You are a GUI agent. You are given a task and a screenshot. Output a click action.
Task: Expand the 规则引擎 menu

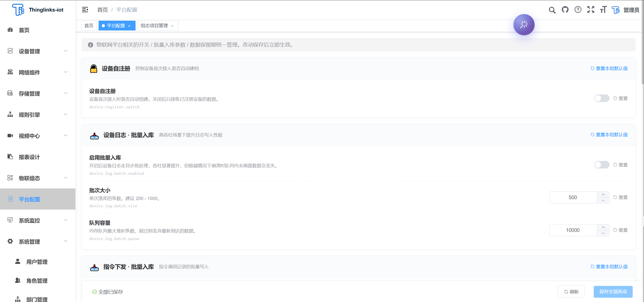pyautogui.click(x=38, y=115)
